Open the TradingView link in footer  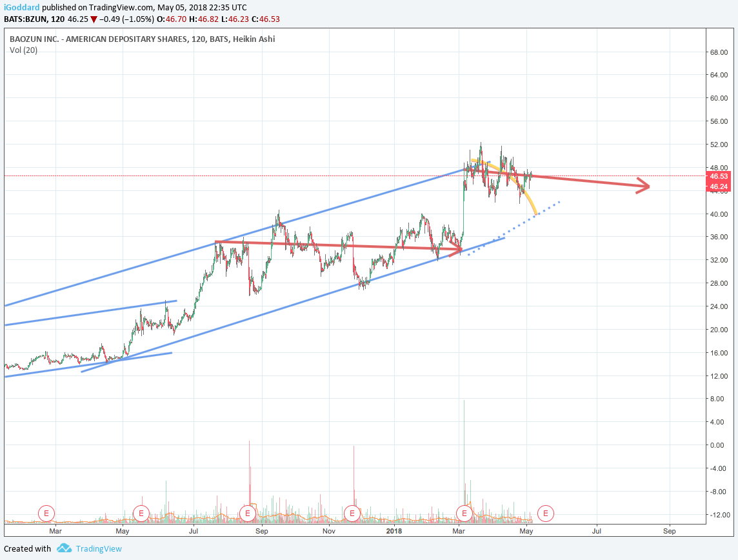tap(99, 548)
